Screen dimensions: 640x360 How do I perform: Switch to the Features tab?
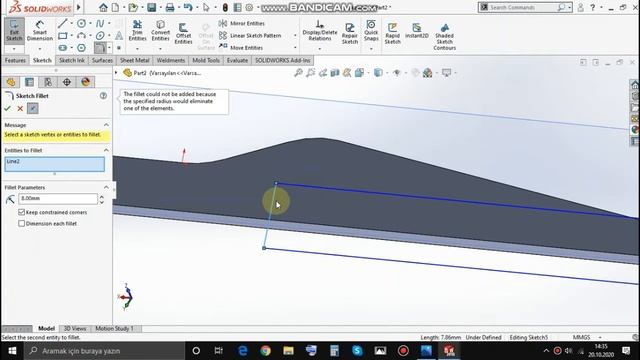point(15,60)
